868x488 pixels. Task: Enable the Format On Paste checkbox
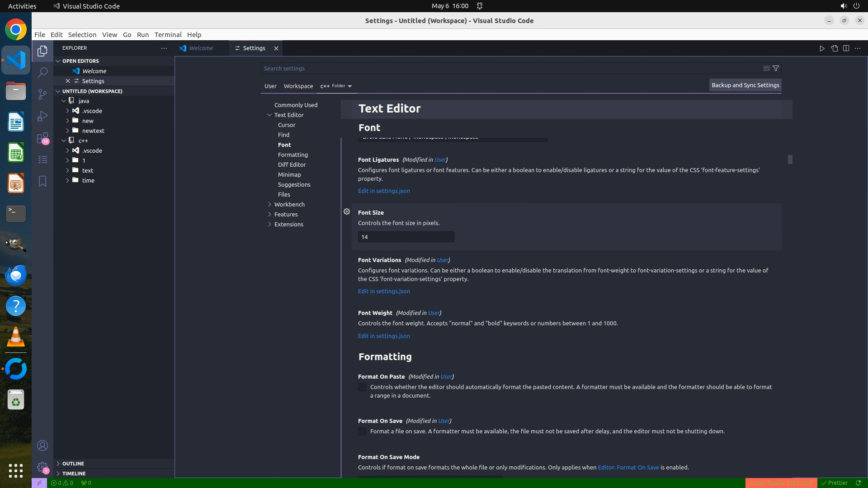point(362,387)
